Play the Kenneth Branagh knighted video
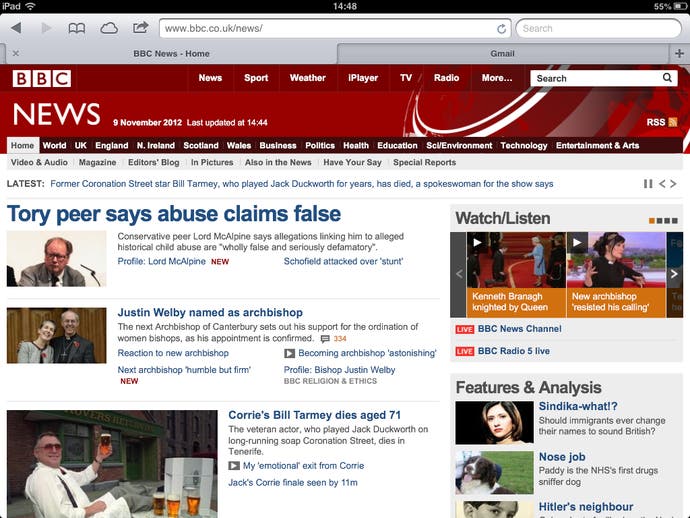Viewport: 690px width, 518px height. (x=477, y=242)
